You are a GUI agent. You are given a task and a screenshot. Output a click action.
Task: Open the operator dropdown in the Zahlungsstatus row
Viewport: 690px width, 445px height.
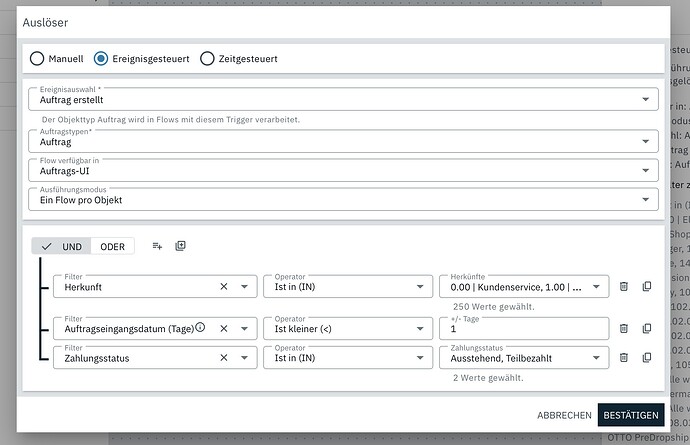click(348, 357)
